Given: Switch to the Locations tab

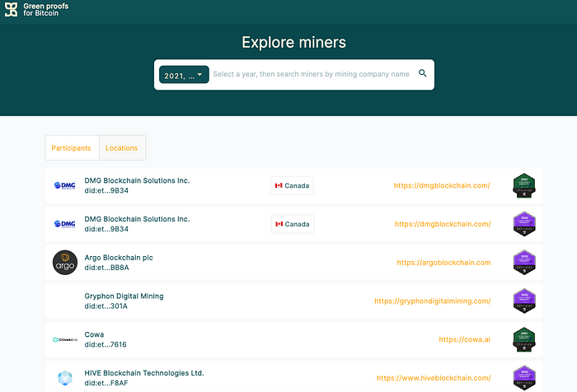Looking at the screenshot, I should 122,148.
